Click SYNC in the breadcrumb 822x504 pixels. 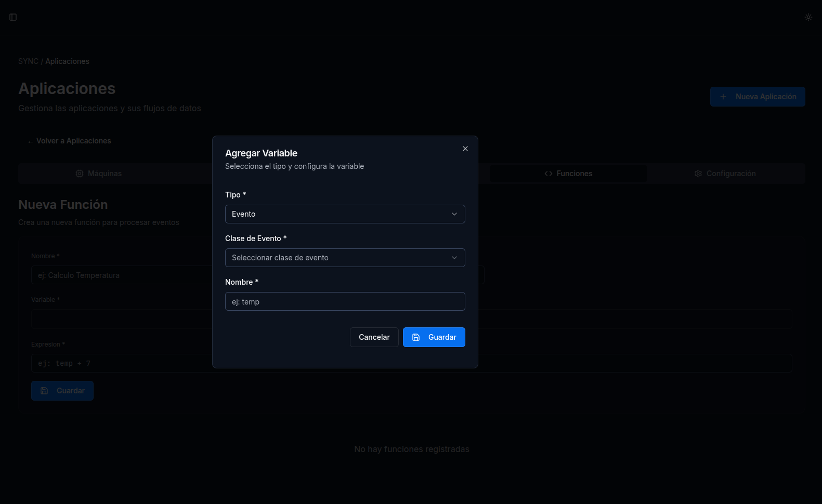point(28,61)
